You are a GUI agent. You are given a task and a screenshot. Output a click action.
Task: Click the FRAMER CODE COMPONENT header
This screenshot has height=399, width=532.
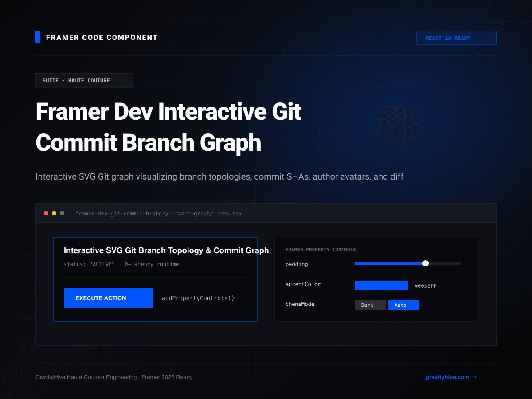[102, 38]
